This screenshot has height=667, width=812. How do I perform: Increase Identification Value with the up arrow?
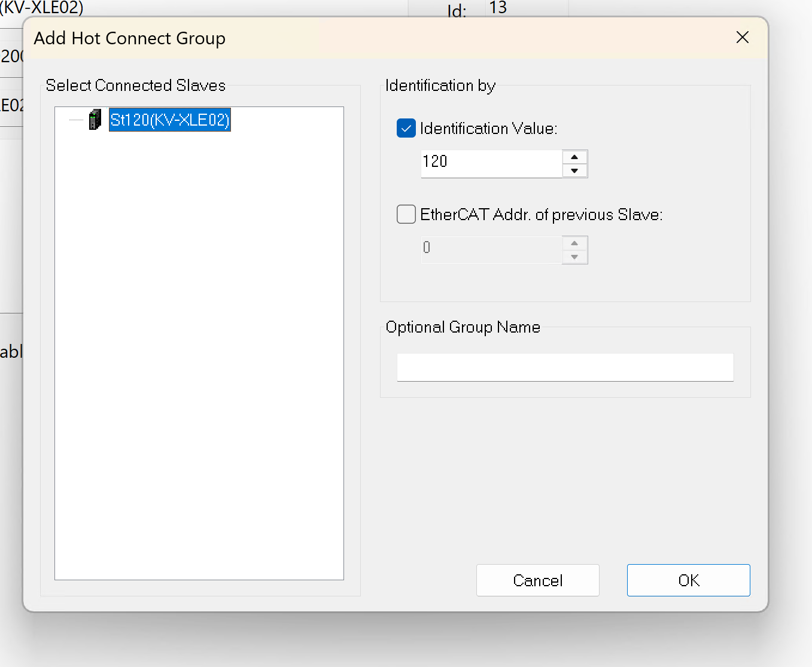click(x=574, y=157)
